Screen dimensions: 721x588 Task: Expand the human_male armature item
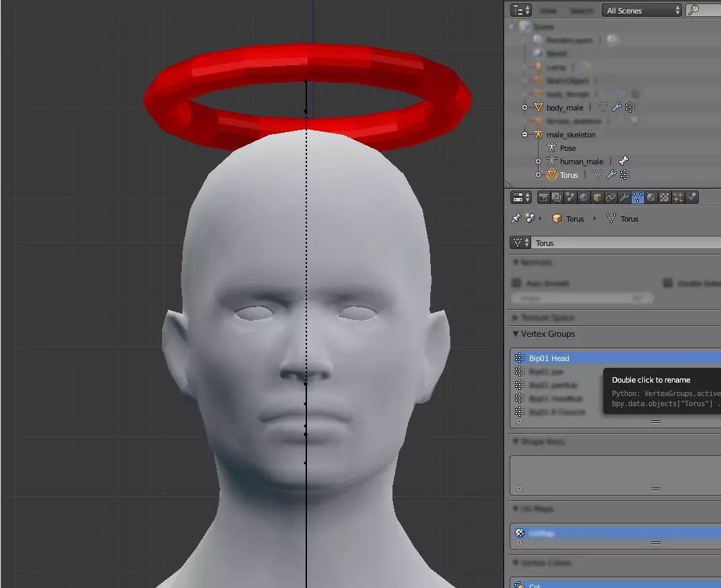pyautogui.click(x=539, y=162)
